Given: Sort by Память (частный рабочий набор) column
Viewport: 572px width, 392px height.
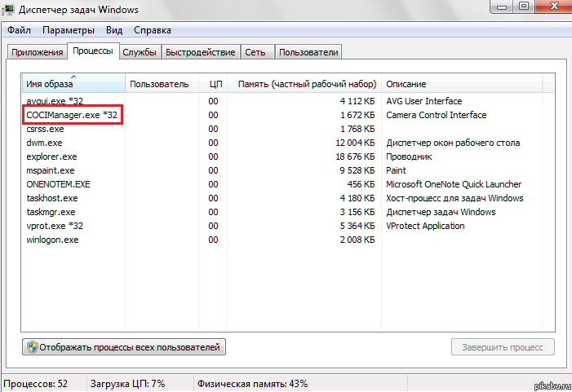Looking at the screenshot, I should coord(304,84).
